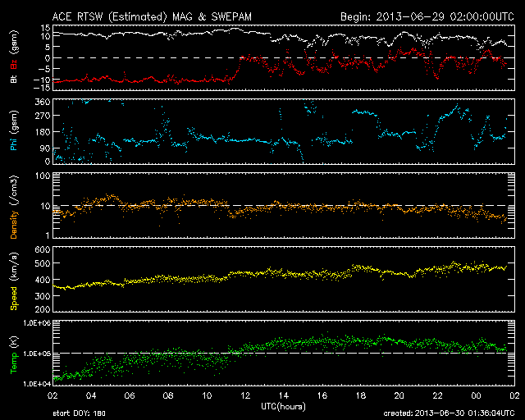
Task: Click the title "ACE RTSW (Estimated) MAG & SWEPAM"
Action: tap(152, 16)
